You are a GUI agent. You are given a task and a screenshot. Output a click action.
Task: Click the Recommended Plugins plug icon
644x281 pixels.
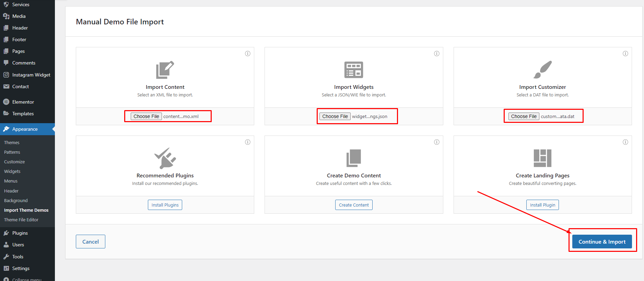pyautogui.click(x=165, y=158)
